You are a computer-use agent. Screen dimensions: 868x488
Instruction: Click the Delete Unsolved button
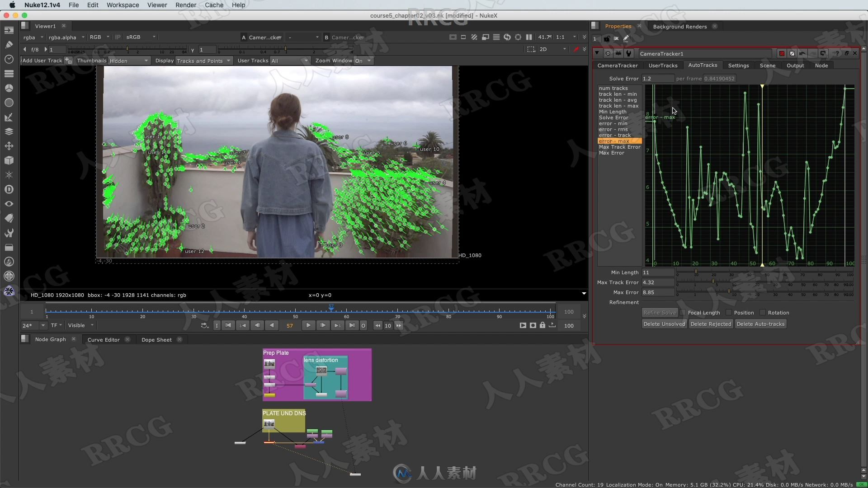pos(664,324)
